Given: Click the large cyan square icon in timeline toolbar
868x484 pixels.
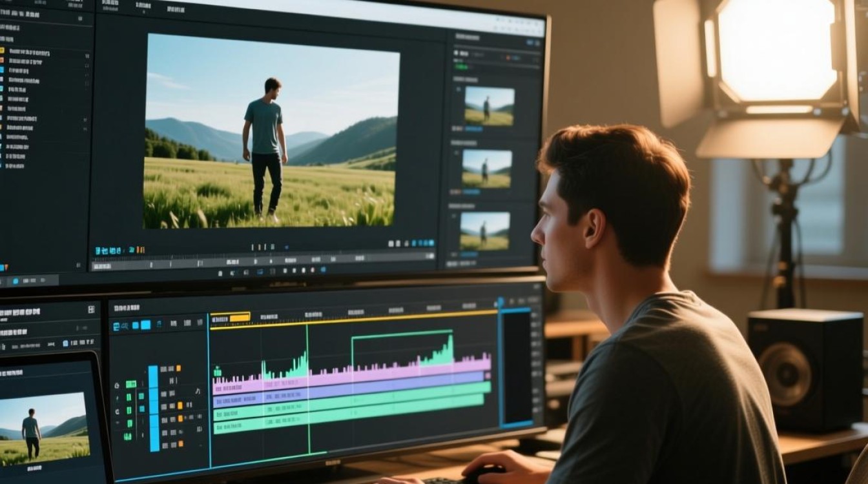Looking at the screenshot, I should click(x=145, y=325).
